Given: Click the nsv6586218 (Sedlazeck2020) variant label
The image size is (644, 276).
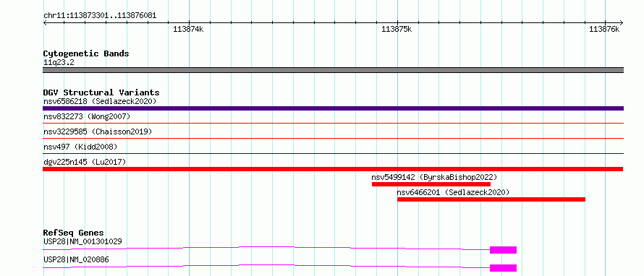Looking at the screenshot, I should [100, 101].
